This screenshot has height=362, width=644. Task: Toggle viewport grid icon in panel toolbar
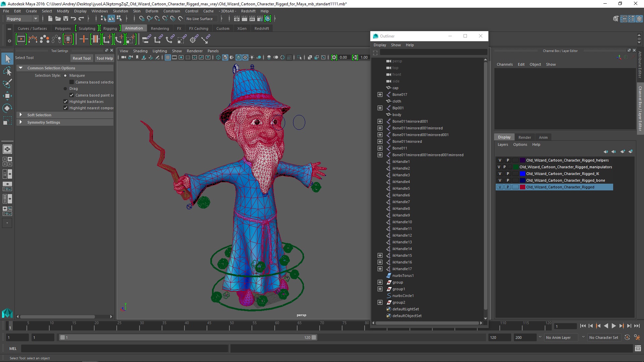(168, 57)
